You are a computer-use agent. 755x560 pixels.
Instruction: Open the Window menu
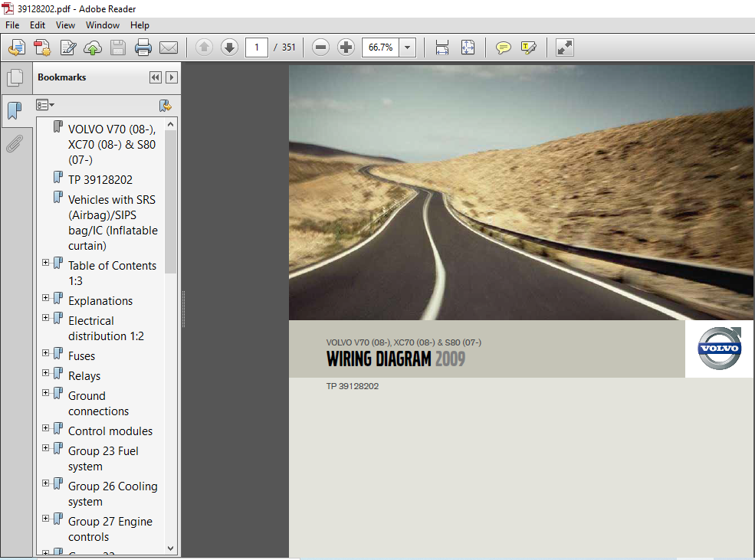pyautogui.click(x=103, y=25)
